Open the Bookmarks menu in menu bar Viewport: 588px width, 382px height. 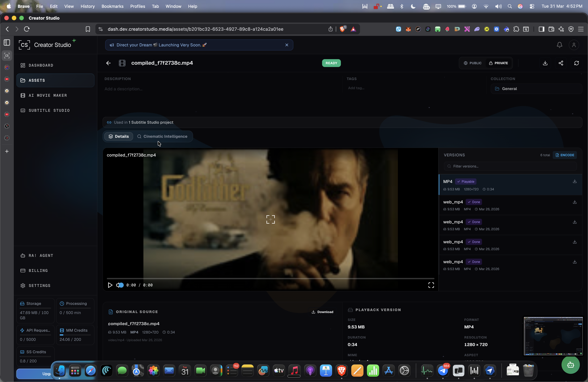point(112,6)
